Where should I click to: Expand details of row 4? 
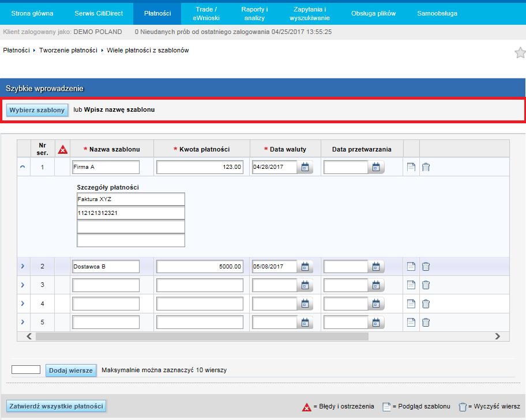(x=22, y=304)
